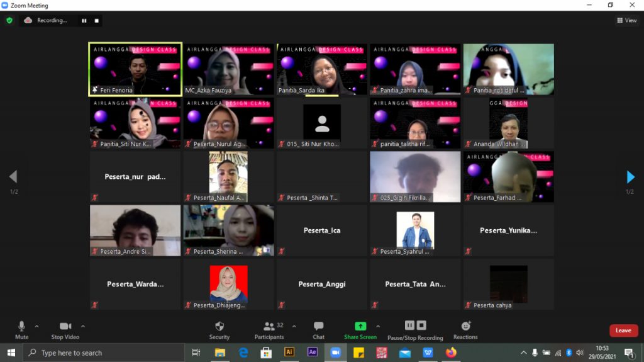Expand video options arrow beside Stop Video

point(83,326)
